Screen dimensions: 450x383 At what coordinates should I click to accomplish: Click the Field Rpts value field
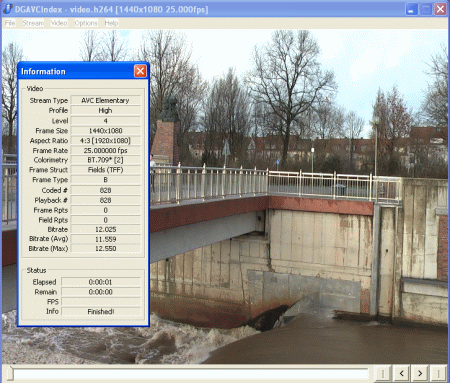tap(105, 220)
